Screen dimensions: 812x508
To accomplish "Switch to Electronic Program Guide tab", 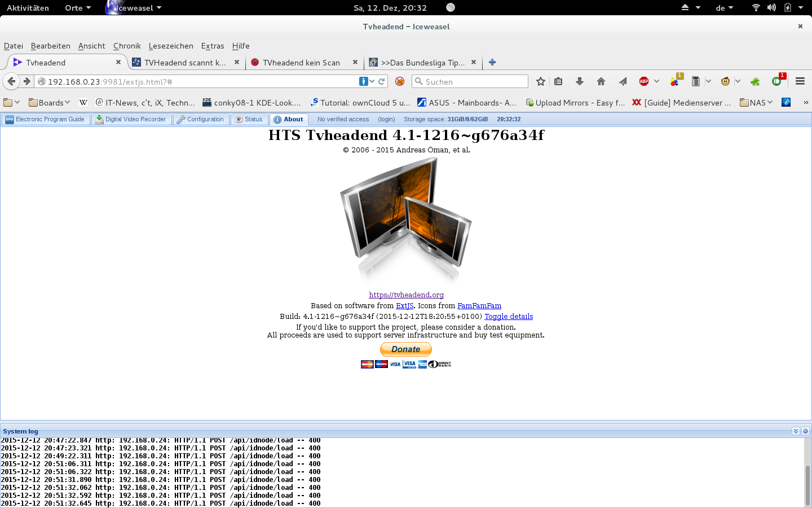I will tap(46, 119).
